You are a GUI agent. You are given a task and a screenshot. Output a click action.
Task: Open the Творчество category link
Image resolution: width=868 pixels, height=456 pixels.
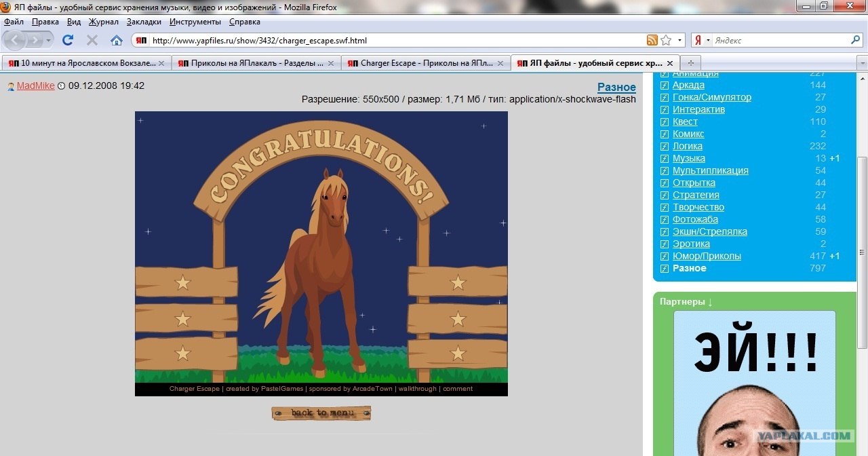698,207
